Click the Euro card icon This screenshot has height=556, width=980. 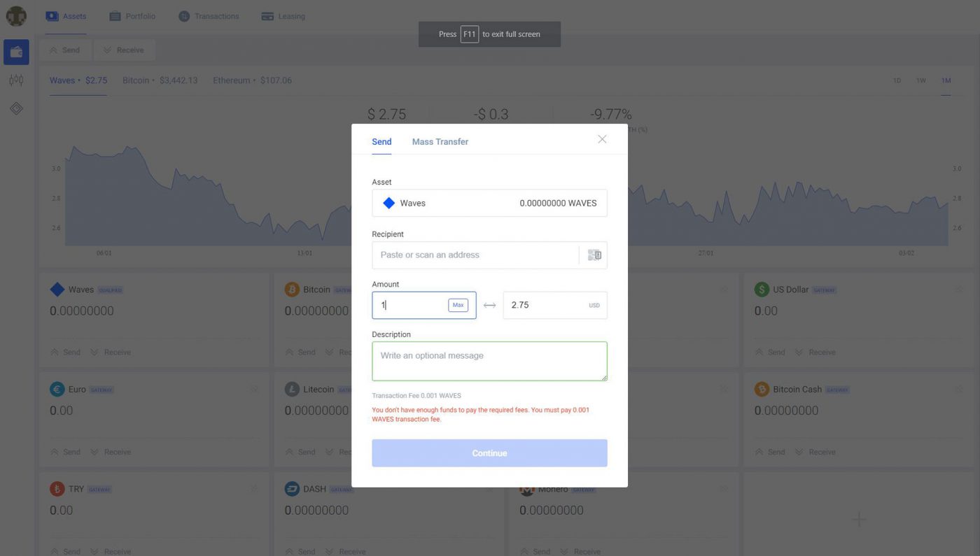[x=57, y=390]
